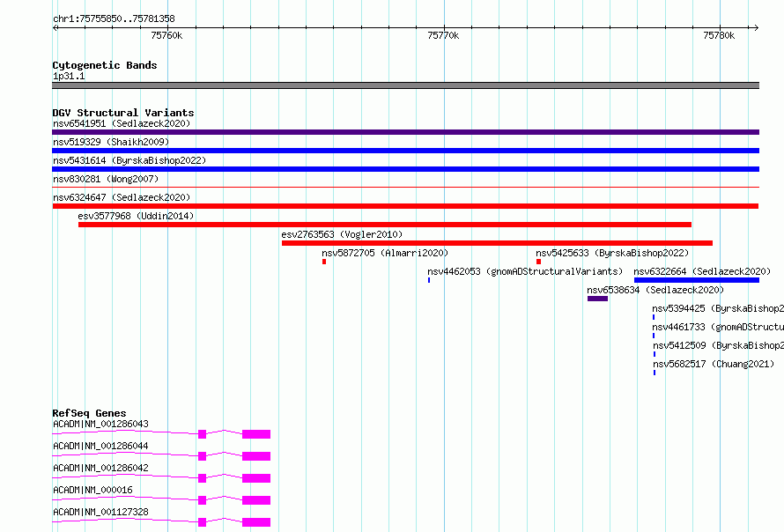Open the nsv5431614 (ByrskaBishop2022) label
Viewport: 784px width, 532px height.
[x=129, y=160]
